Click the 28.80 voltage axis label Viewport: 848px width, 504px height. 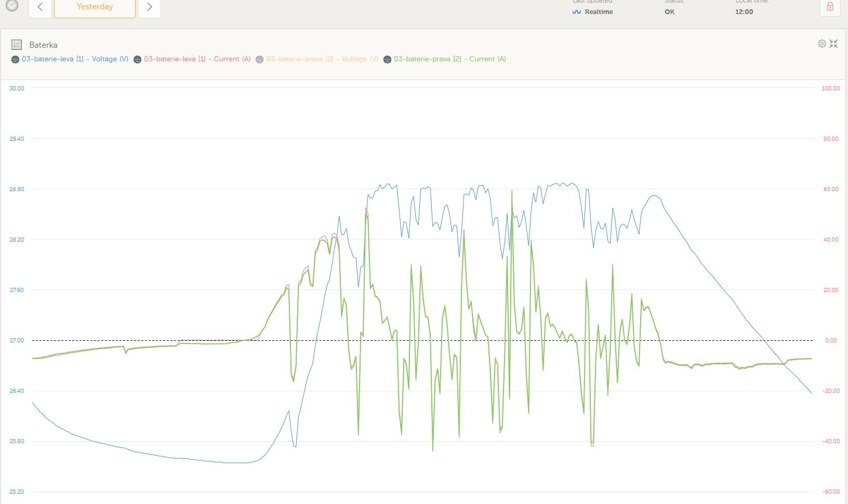(x=17, y=189)
